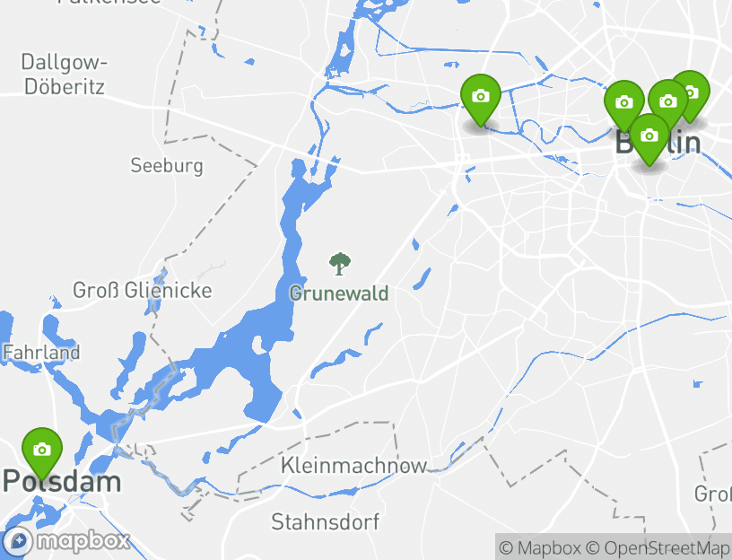Click the camera marker between two Berlin pins
Image resolution: width=732 pixels, height=560 pixels.
pyautogui.click(x=668, y=101)
